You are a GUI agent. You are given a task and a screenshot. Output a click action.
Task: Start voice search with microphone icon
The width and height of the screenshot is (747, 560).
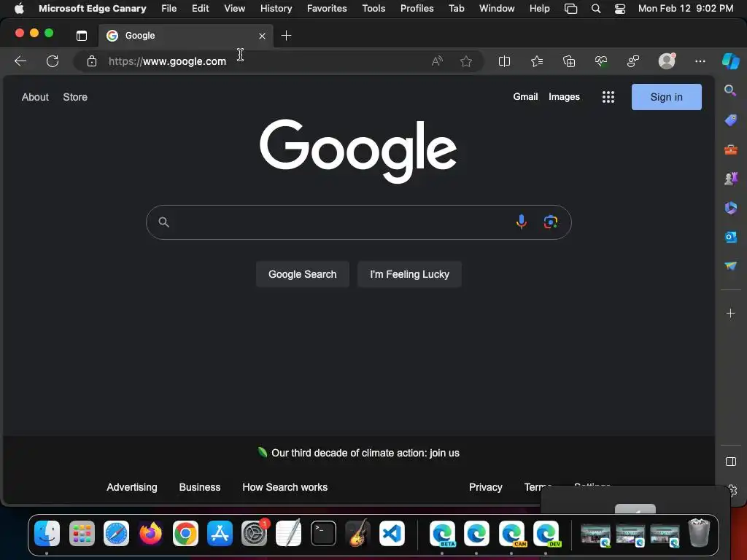point(521,222)
